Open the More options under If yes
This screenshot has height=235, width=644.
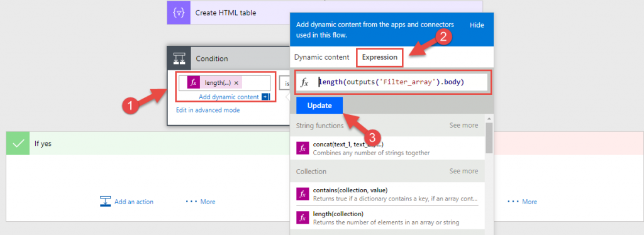pyautogui.click(x=201, y=201)
